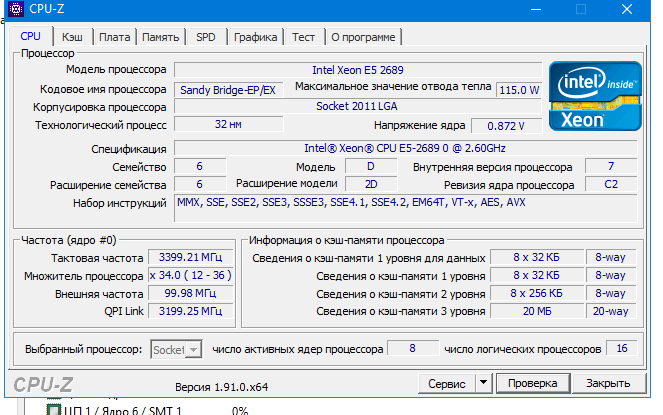Screen dimensions: 663x415
Task: Go to the Память tab
Action: point(160,37)
